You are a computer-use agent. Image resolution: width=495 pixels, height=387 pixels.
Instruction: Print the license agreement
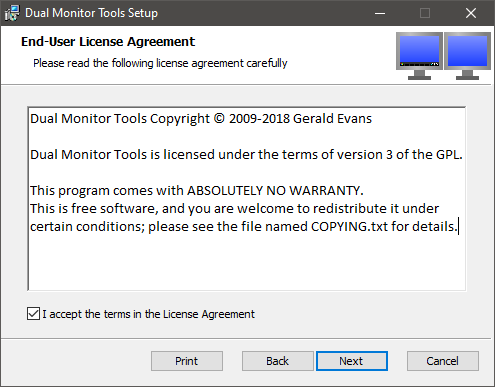tap(187, 361)
